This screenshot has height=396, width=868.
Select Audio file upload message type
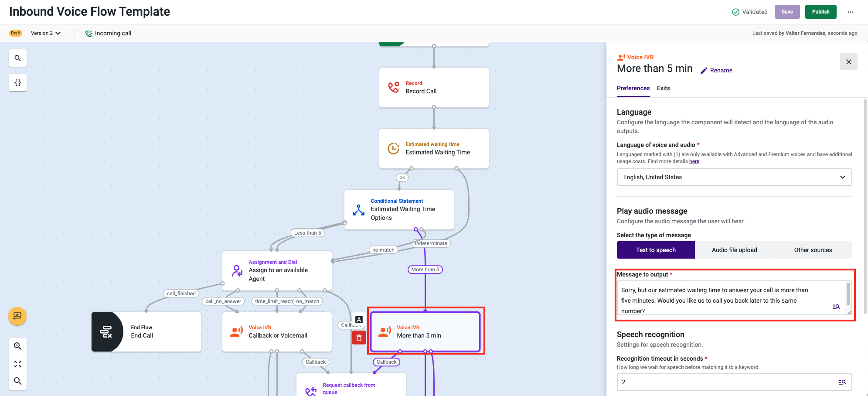pyautogui.click(x=734, y=250)
